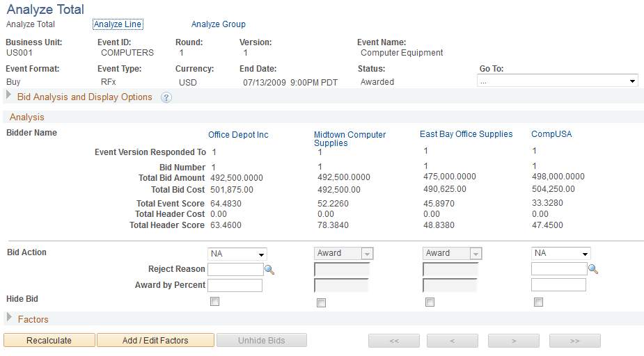644x356 pixels.
Task: Click the Unhide Bids button
Action: (262, 341)
